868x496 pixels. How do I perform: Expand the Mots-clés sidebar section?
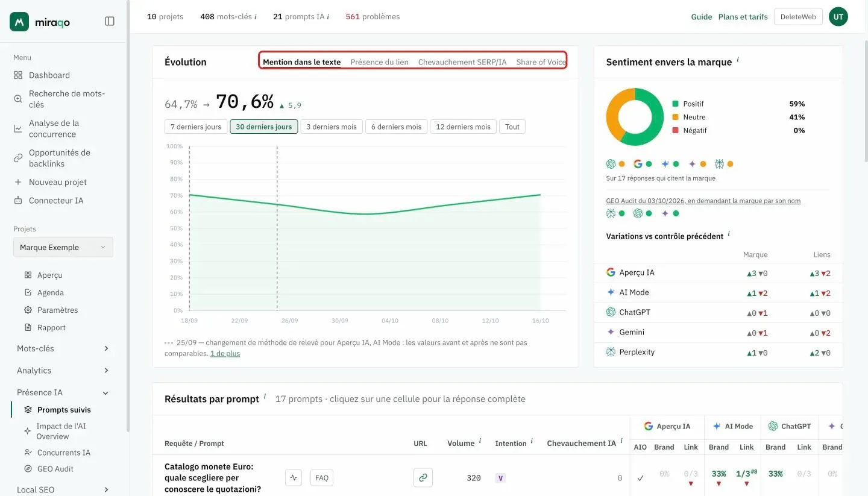[63, 348]
